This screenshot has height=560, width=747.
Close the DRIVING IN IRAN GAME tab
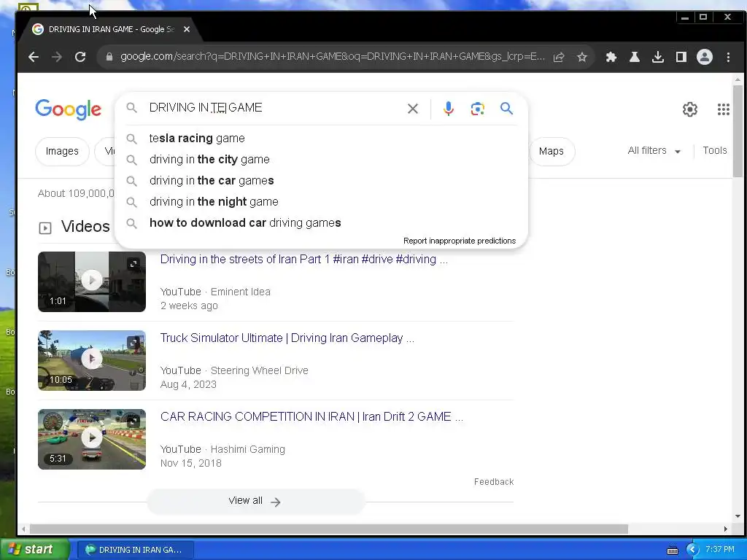coord(187,29)
